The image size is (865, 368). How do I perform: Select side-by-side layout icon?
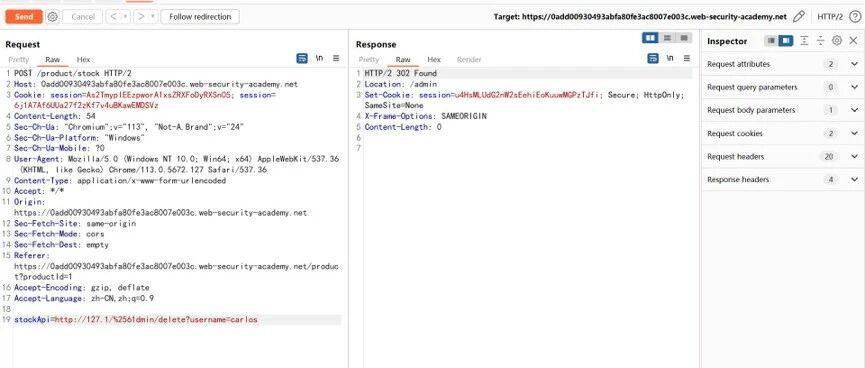pyautogui.click(x=650, y=38)
